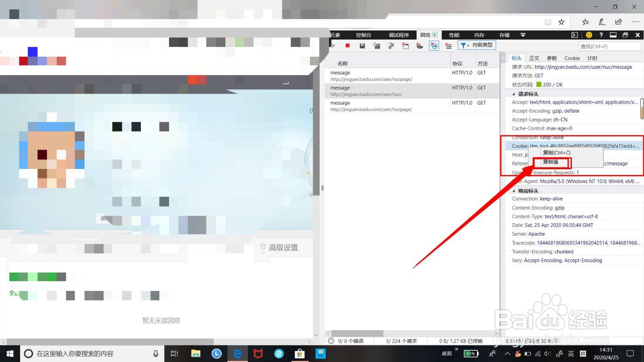The width and height of the screenshot is (644, 362).
Task: Export captured traffic with the save icon
Action: point(362,46)
